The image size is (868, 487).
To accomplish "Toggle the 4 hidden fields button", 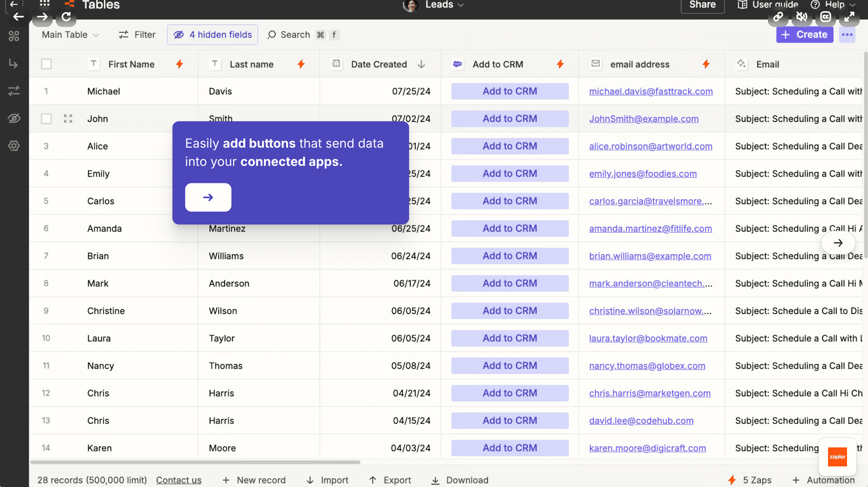I will (x=212, y=35).
